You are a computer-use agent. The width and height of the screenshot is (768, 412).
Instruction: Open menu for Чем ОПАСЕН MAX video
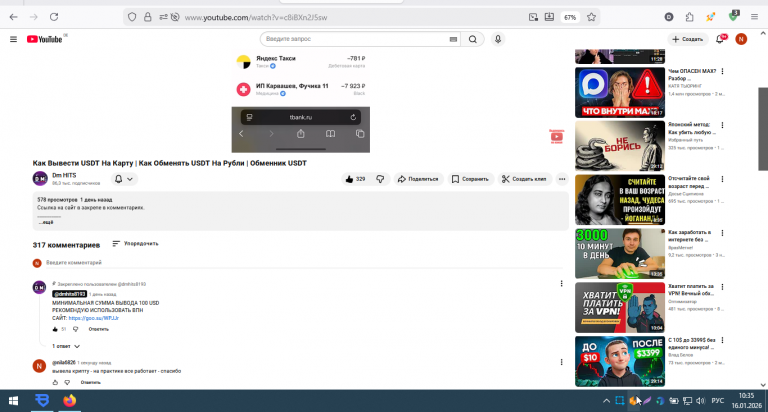722,72
